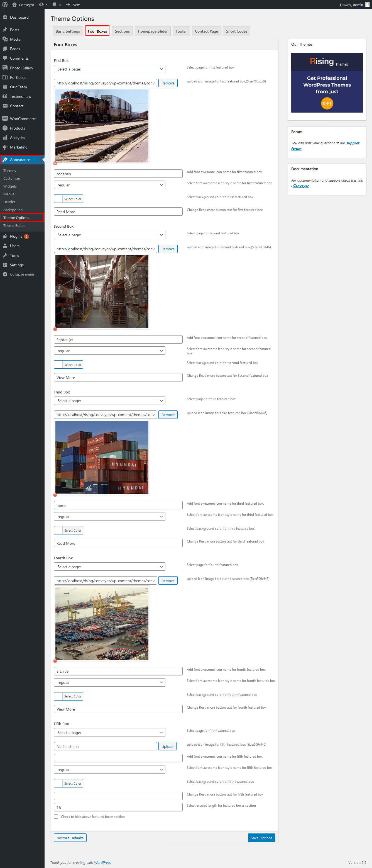Open the First Box Select Color picker

(69, 199)
